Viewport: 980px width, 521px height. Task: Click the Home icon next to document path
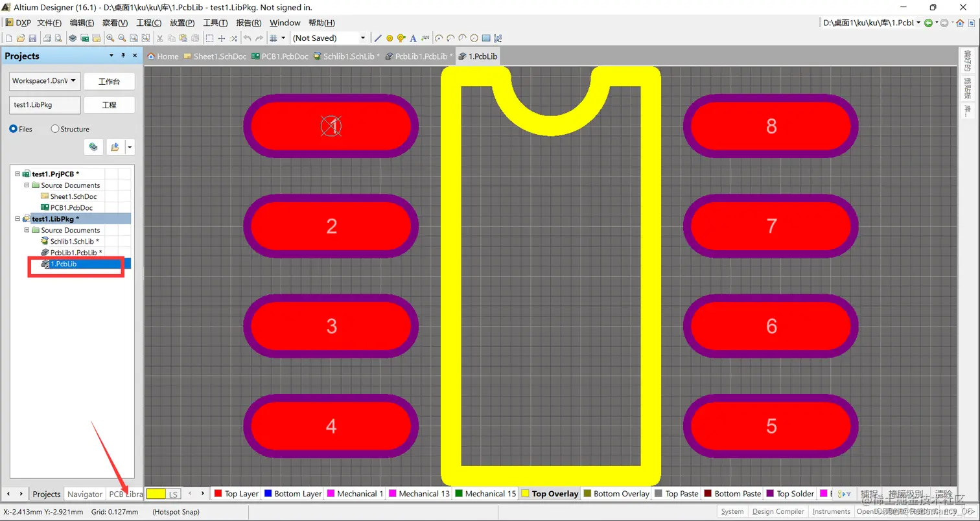960,23
